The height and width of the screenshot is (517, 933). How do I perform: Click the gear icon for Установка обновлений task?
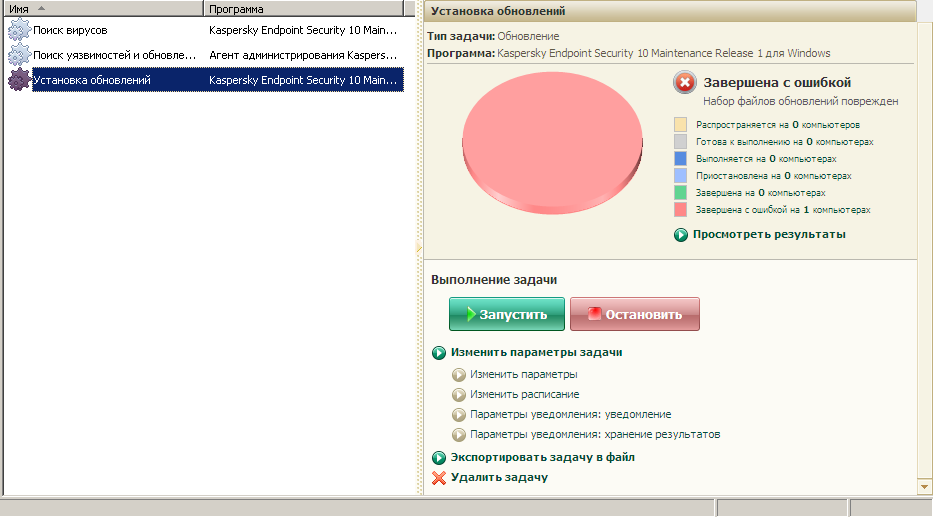18,80
